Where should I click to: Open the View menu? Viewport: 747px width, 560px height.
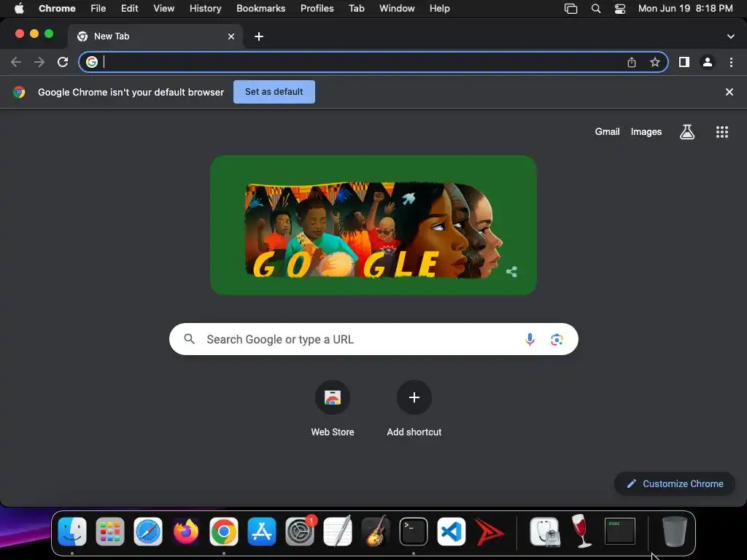(x=164, y=9)
